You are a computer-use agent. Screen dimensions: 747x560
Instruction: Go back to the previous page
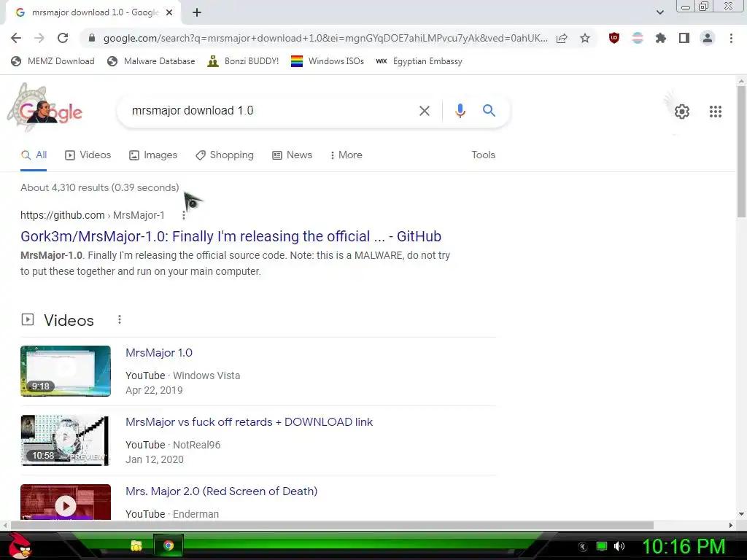coord(16,38)
